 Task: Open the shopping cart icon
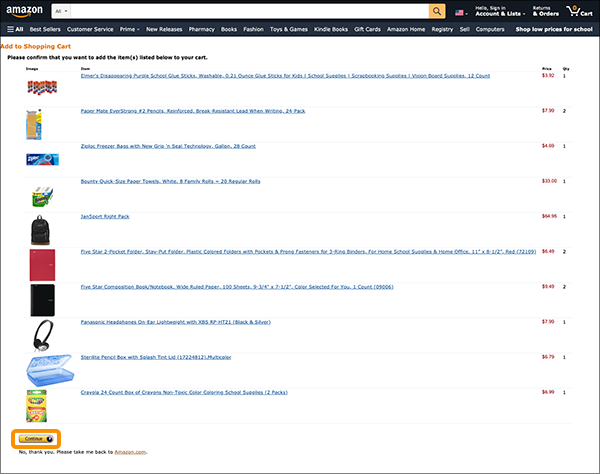coord(579,11)
